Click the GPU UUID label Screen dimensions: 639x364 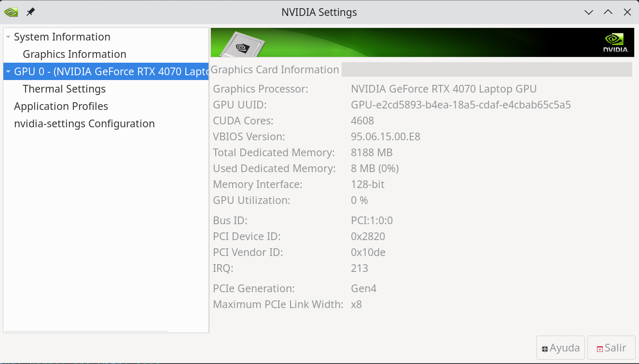tap(240, 105)
